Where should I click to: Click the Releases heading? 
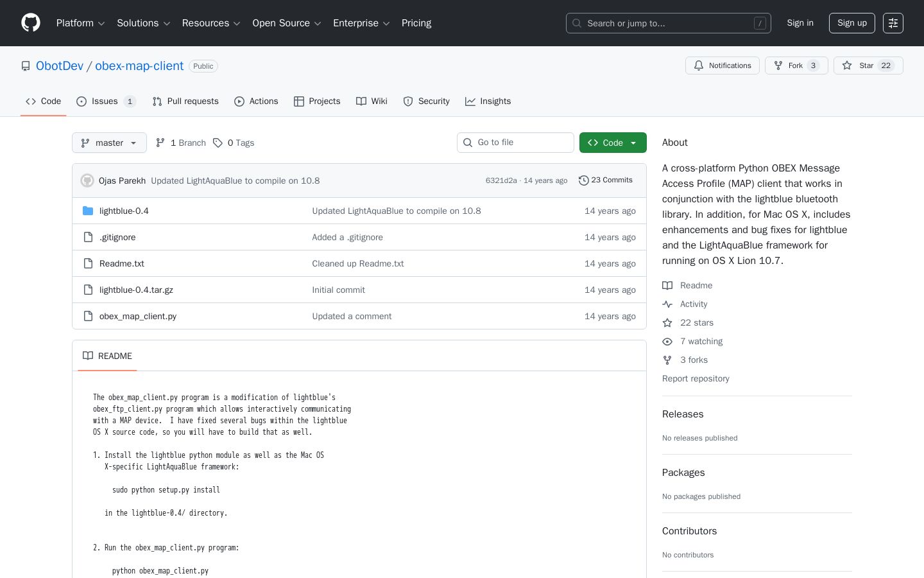tap(683, 414)
